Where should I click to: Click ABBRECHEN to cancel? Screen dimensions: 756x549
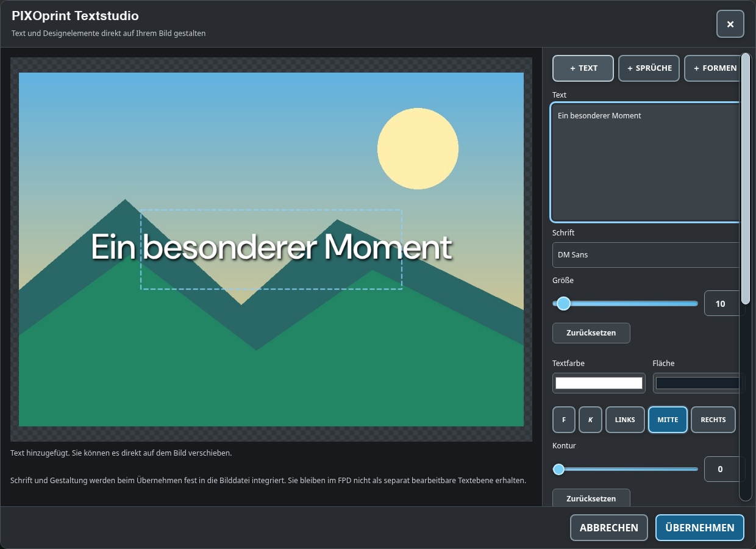tap(609, 528)
